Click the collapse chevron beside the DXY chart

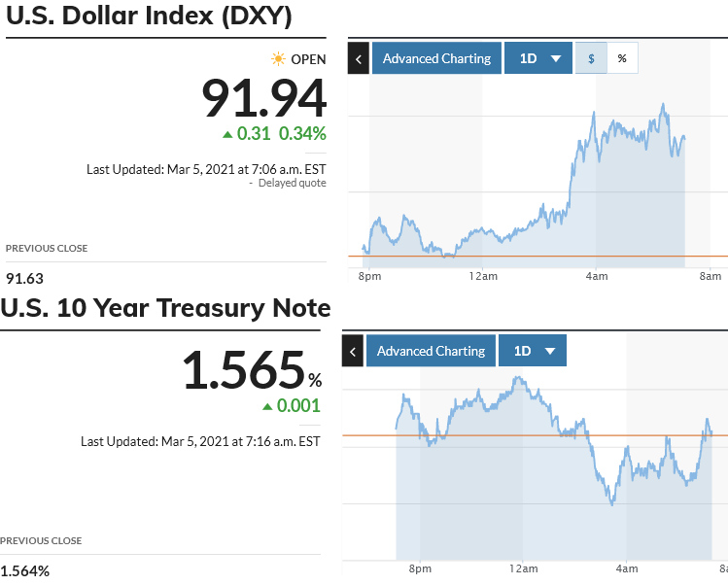coord(359,58)
